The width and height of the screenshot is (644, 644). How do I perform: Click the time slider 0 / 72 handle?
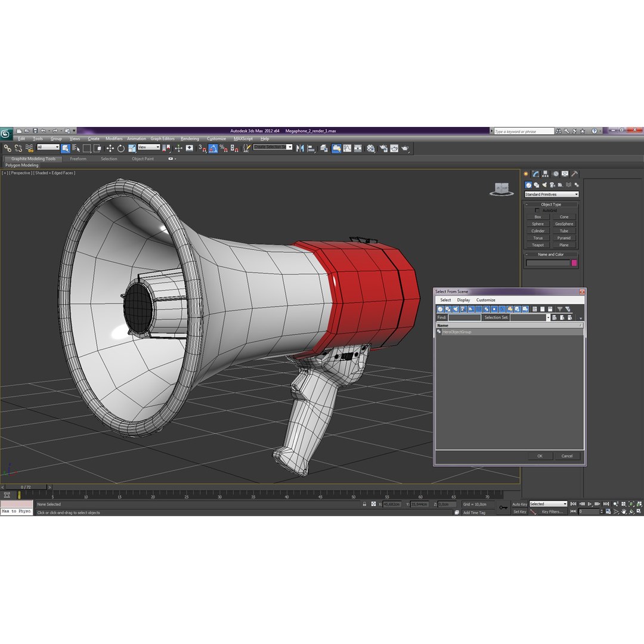coord(26,487)
